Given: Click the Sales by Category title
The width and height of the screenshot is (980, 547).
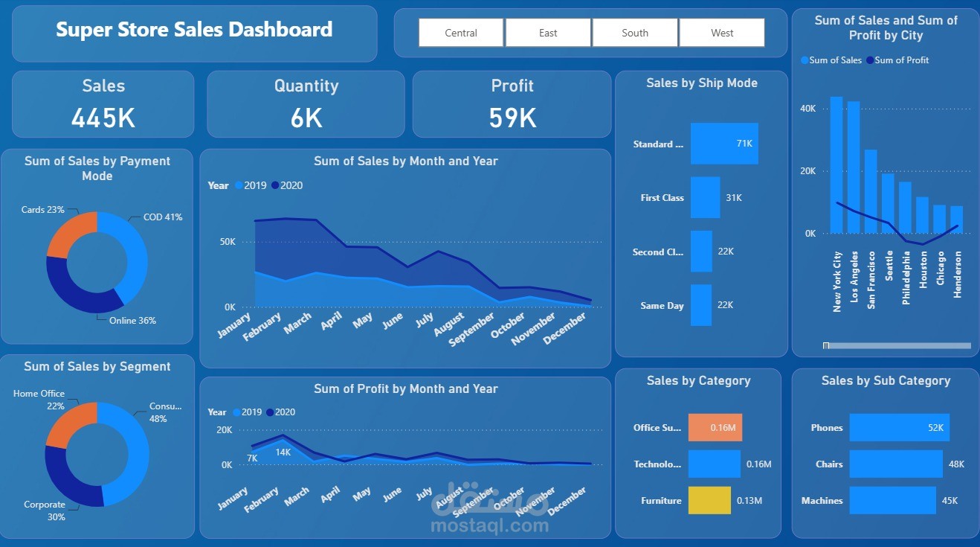Looking at the screenshot, I should point(698,380).
